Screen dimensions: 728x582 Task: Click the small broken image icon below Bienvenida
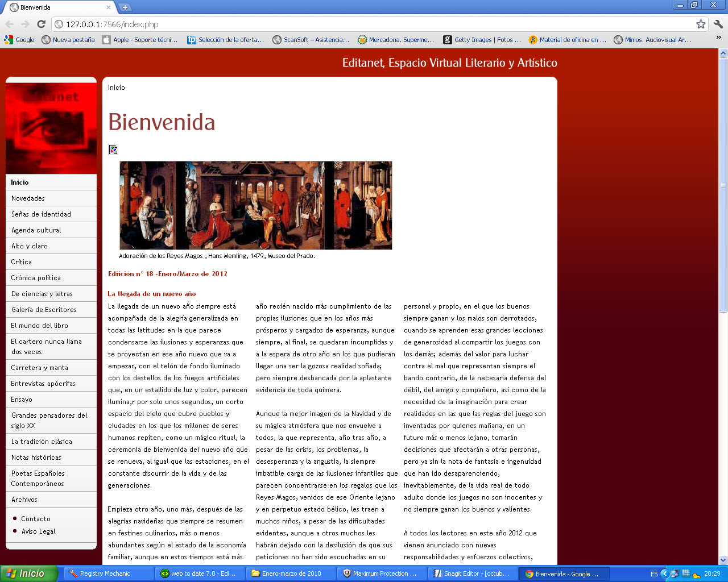(113, 149)
